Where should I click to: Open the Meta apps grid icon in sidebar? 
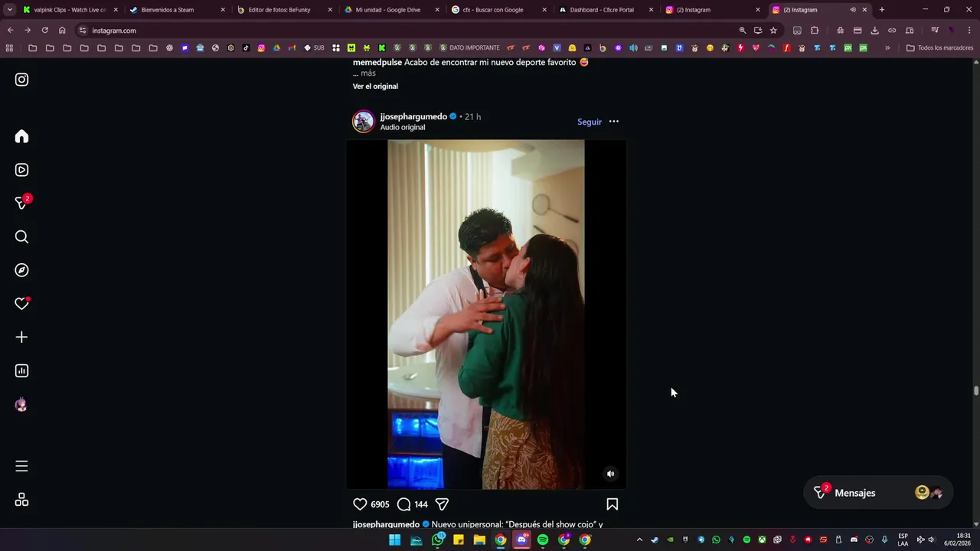(21, 500)
